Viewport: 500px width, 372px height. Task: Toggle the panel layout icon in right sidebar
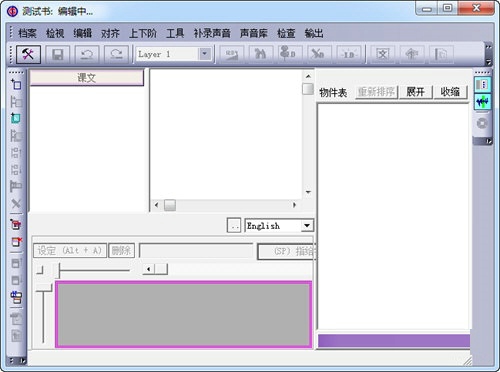pyautogui.click(x=482, y=85)
